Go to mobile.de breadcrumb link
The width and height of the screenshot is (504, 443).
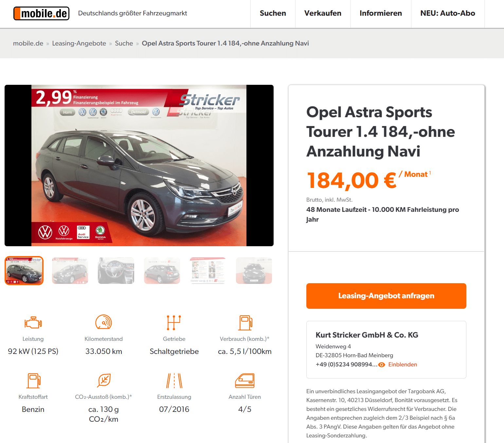click(28, 43)
